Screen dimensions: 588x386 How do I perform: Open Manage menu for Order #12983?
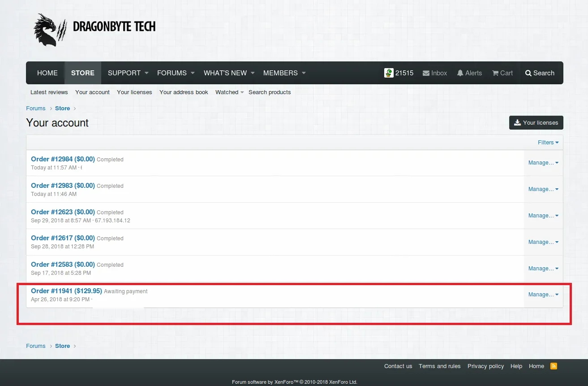click(543, 189)
